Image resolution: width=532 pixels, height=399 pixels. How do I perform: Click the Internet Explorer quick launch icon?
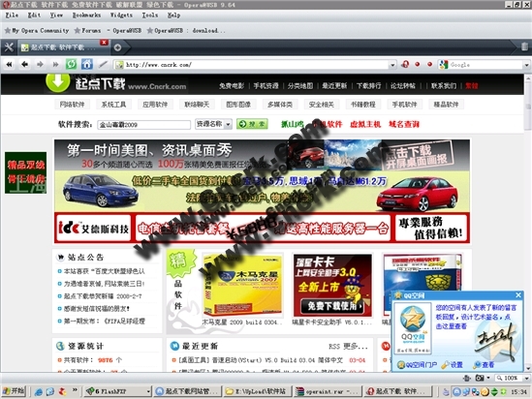pyautogui.click(x=39, y=392)
